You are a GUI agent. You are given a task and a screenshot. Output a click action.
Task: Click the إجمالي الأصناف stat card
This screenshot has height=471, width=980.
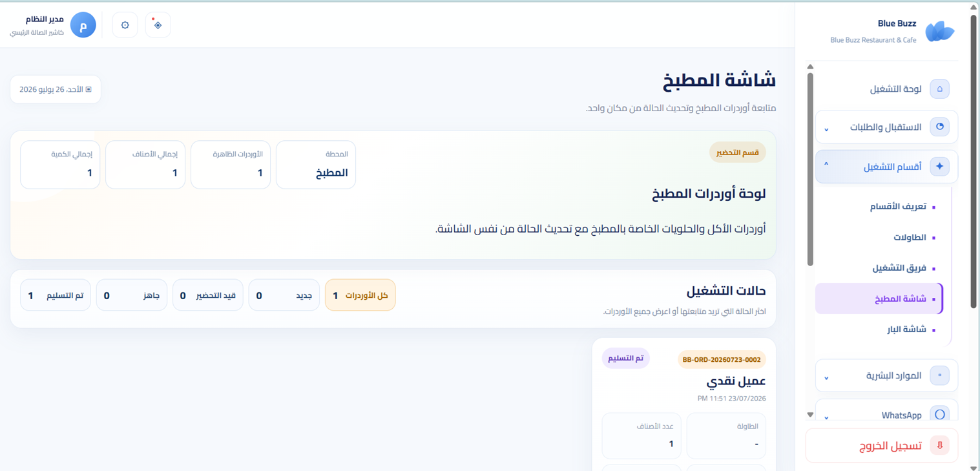[x=145, y=165]
